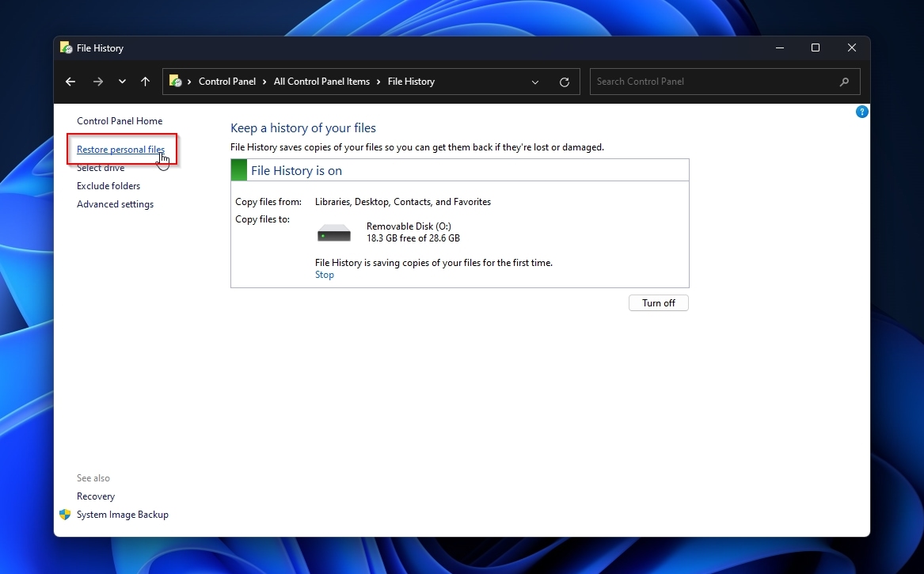Select drive for File History
The height and width of the screenshot is (574, 924).
(101, 167)
